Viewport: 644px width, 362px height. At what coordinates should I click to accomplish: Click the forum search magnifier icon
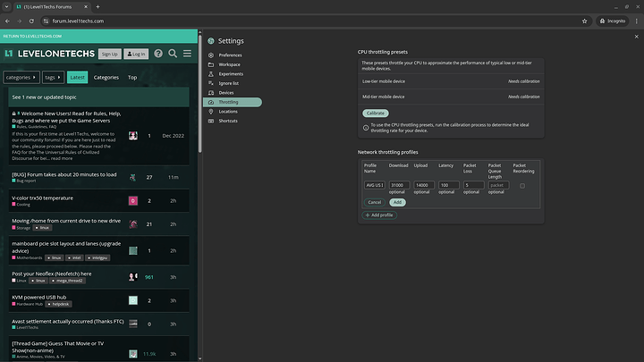173,54
